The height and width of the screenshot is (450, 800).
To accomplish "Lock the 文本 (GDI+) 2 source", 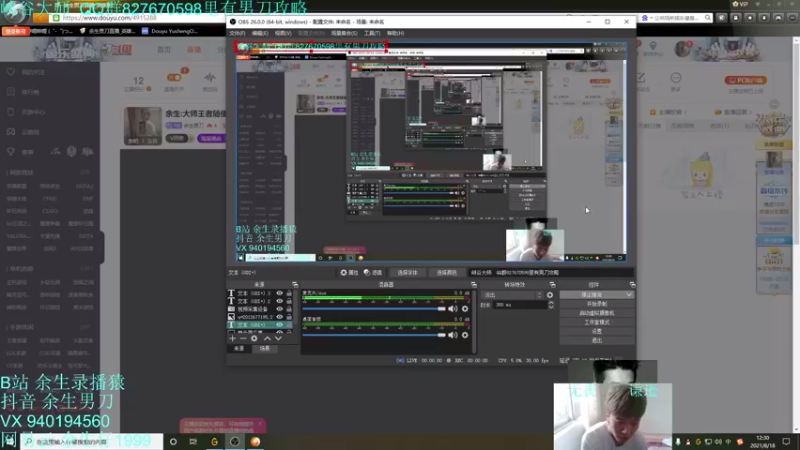I will (289, 301).
